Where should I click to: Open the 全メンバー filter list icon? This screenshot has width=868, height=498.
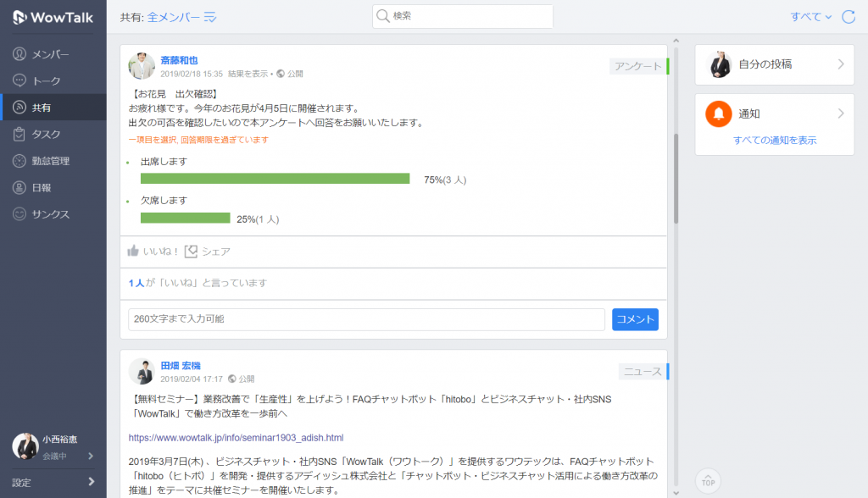click(210, 17)
